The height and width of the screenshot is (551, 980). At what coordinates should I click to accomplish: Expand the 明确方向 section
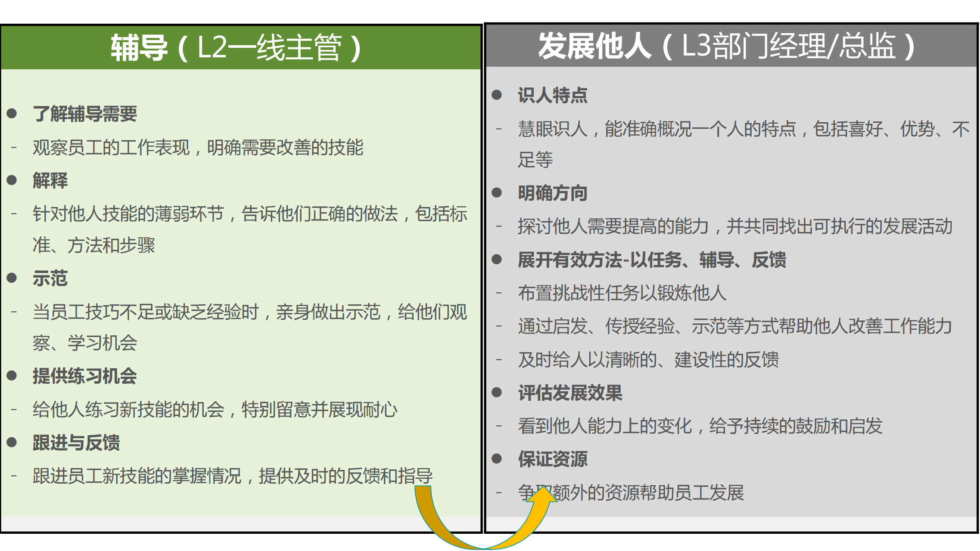[x=552, y=193]
